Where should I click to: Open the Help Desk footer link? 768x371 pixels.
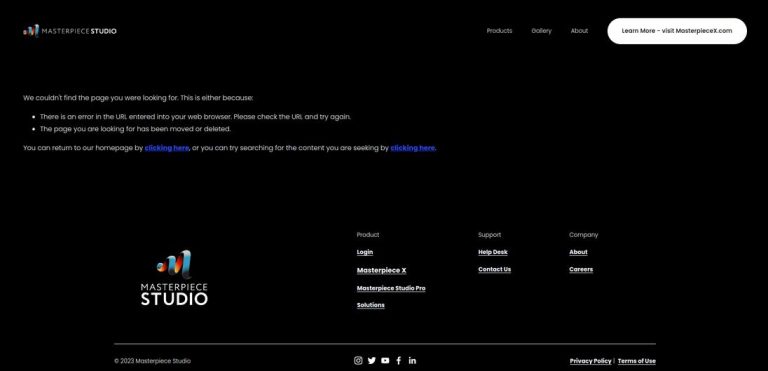493,252
